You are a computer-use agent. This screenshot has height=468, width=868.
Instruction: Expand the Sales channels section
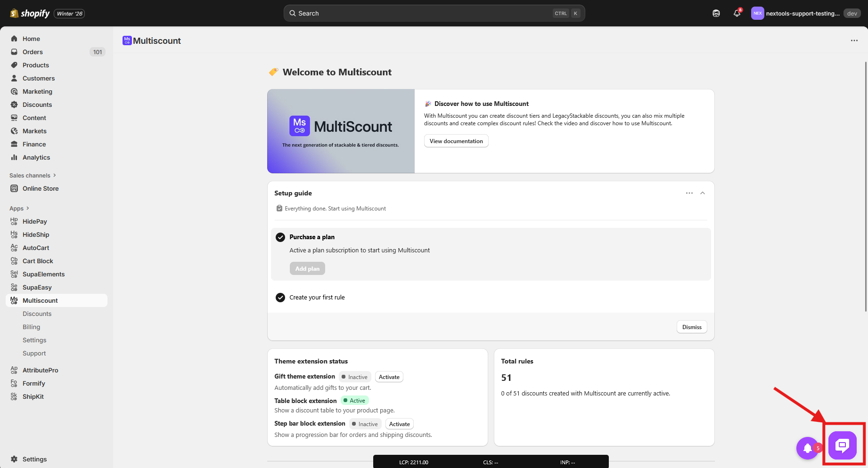(33, 176)
